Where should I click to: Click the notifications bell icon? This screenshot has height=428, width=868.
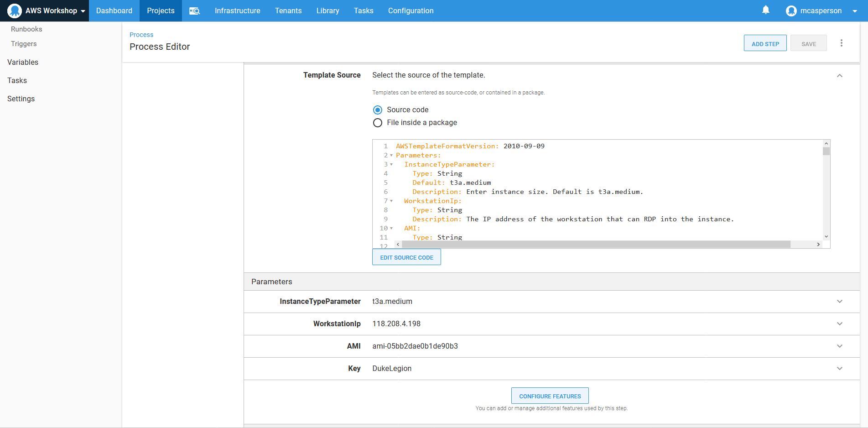tap(766, 10)
